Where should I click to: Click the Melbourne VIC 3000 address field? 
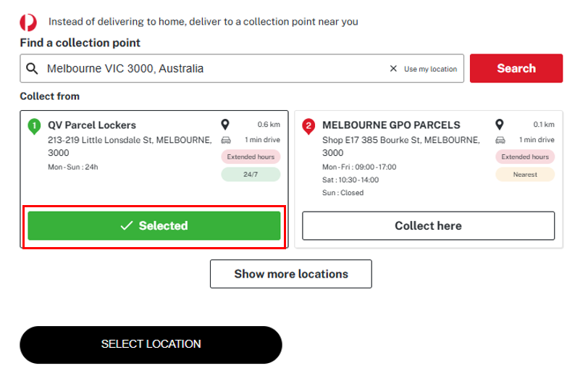coord(210,69)
